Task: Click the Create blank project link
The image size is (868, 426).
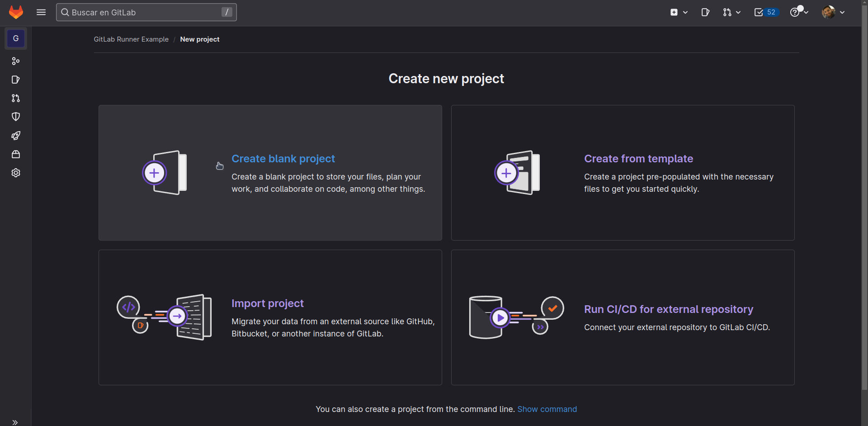Action: point(283,159)
